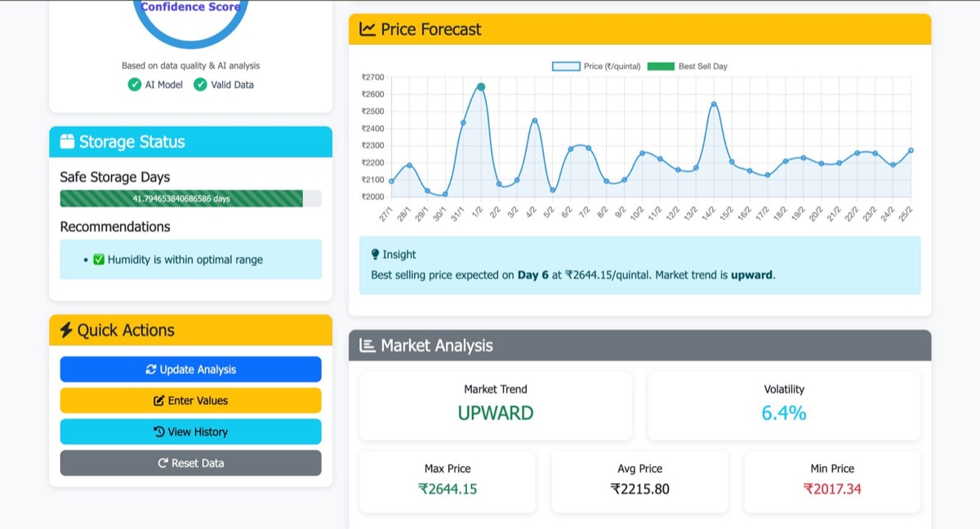Screen dimensions: 980x529
Task: Click the green check icon beside Valid Data
Action: coord(200,85)
